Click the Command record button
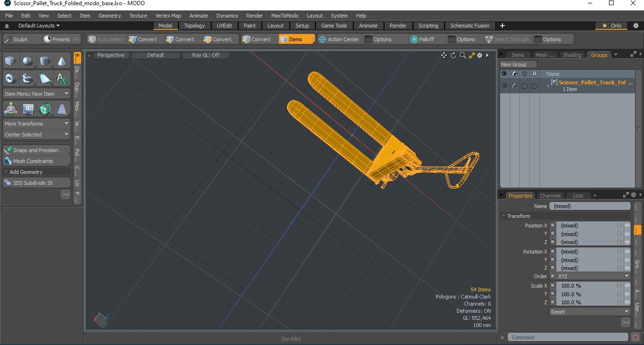The width and height of the screenshot is (644, 345). tap(636, 337)
